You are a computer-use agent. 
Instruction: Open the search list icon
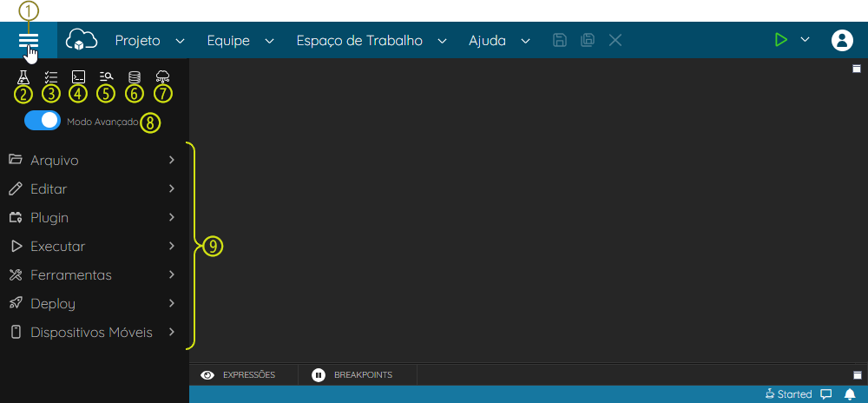(106, 77)
